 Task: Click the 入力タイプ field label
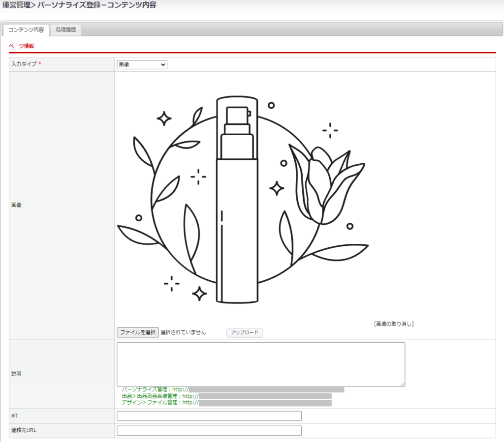[x=24, y=64]
